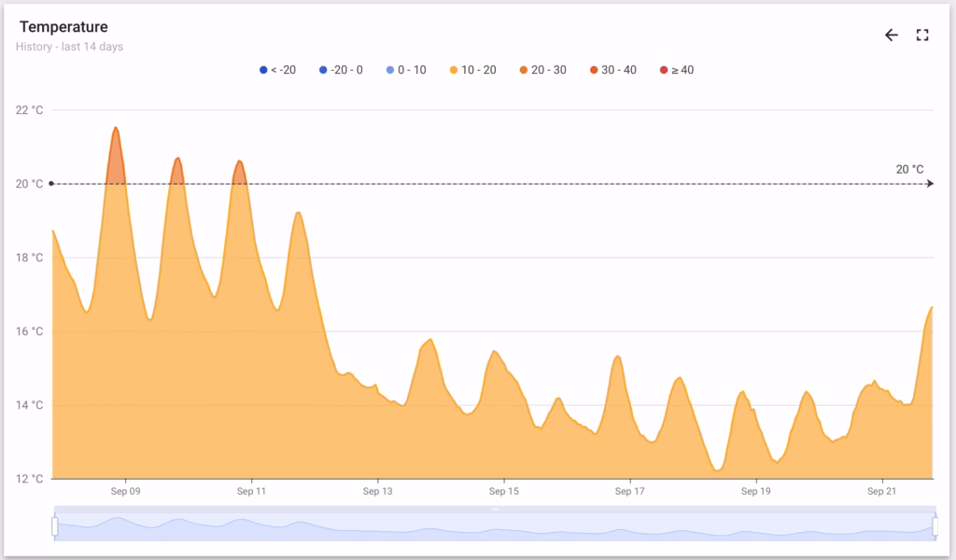Click the Sep 15 x-axis label

pyautogui.click(x=503, y=491)
